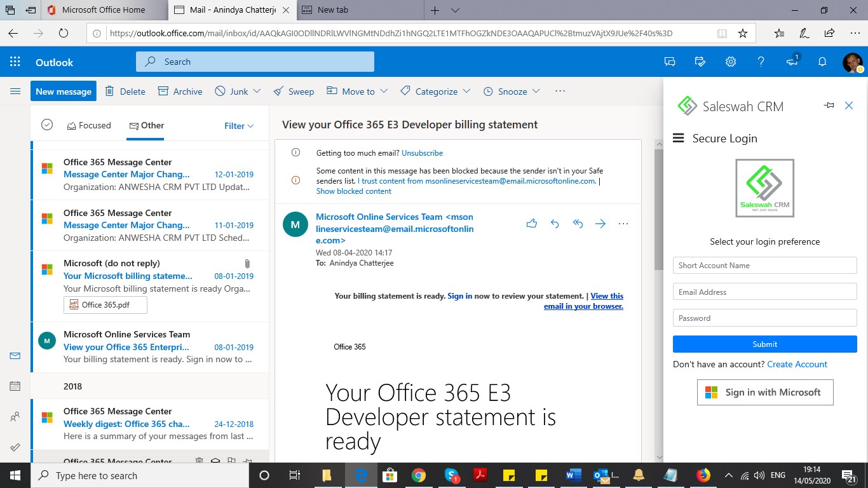Open People module in sidebar
Viewport: 868px width, 488px height.
click(x=15, y=417)
